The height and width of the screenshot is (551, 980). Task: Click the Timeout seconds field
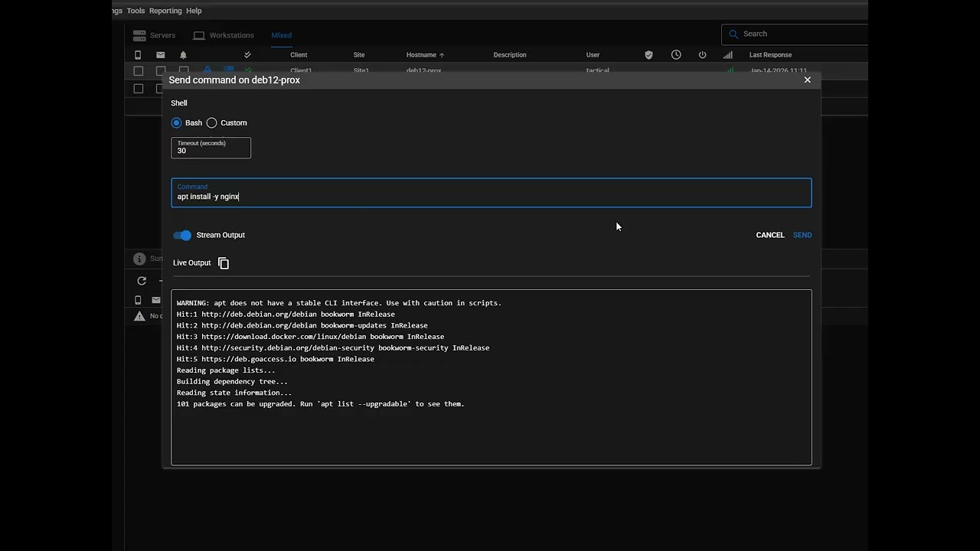211,148
